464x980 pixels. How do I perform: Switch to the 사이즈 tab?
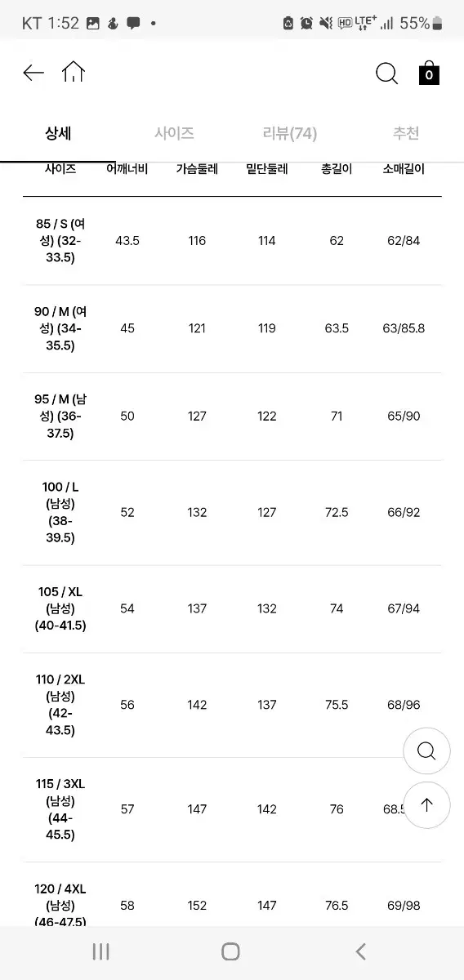[x=174, y=133]
